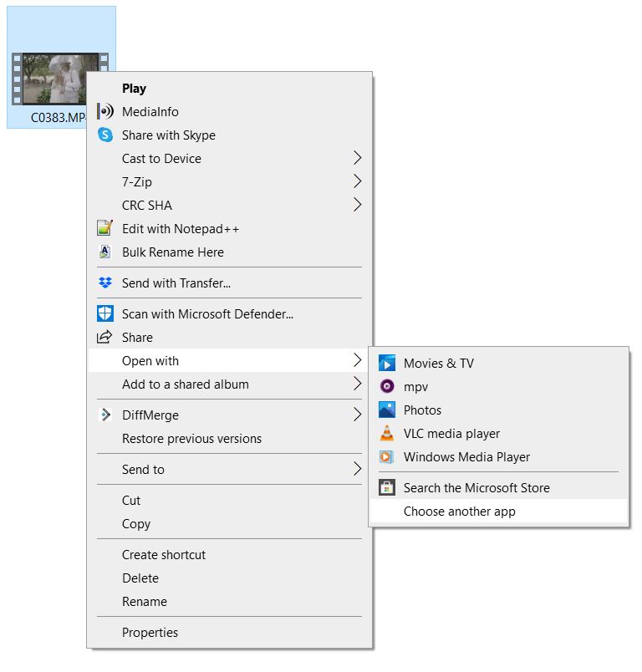The height and width of the screenshot is (672, 642).
Task: Expand the Send to submenu arrow
Action: coord(358,469)
